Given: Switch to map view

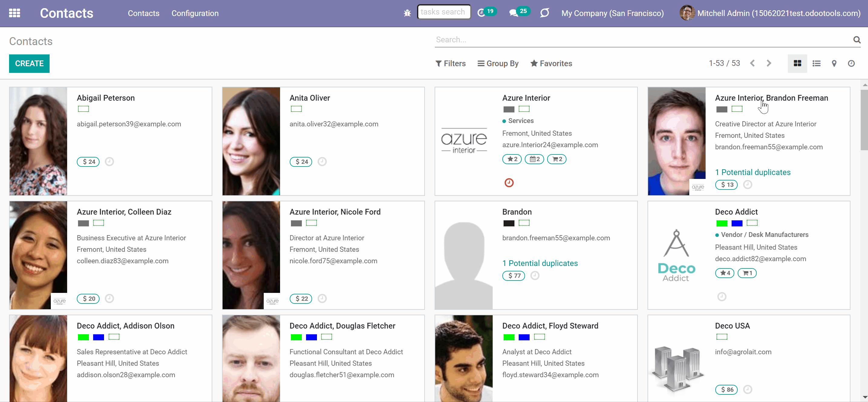Looking at the screenshot, I should (x=834, y=63).
